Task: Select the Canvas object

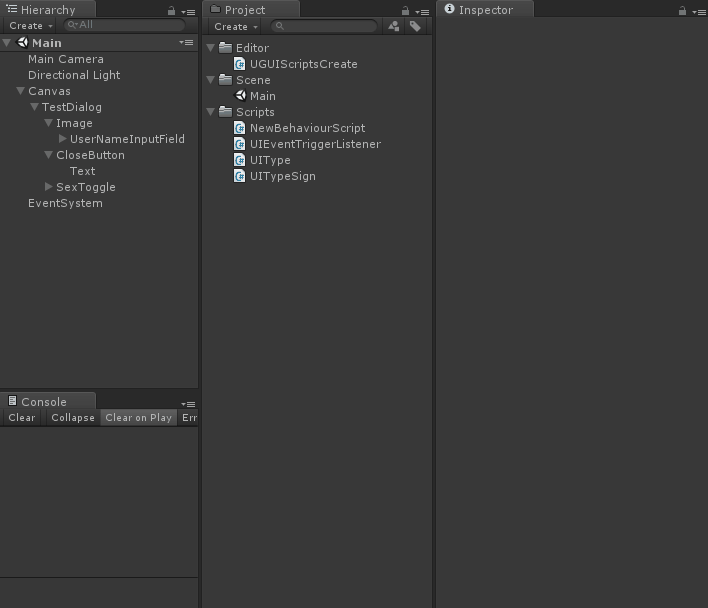Action: [x=49, y=91]
